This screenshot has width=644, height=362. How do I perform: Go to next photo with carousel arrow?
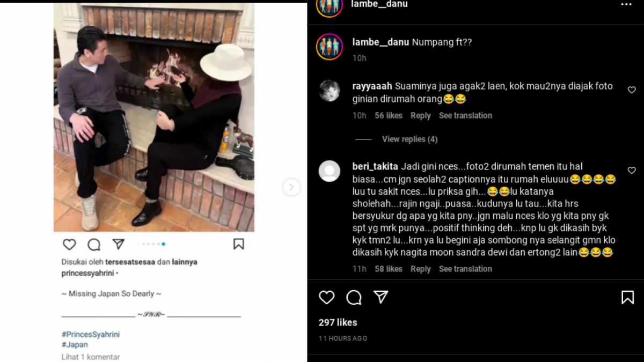(291, 187)
